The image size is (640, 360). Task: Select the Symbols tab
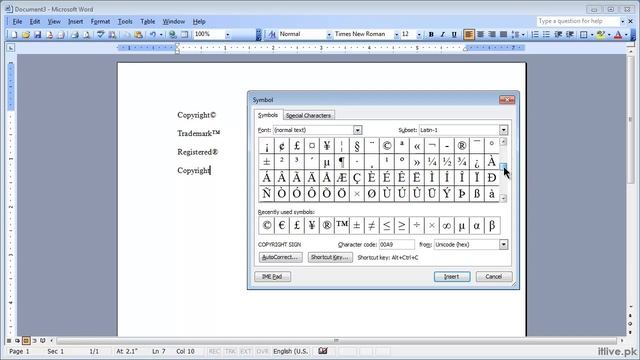point(268,115)
